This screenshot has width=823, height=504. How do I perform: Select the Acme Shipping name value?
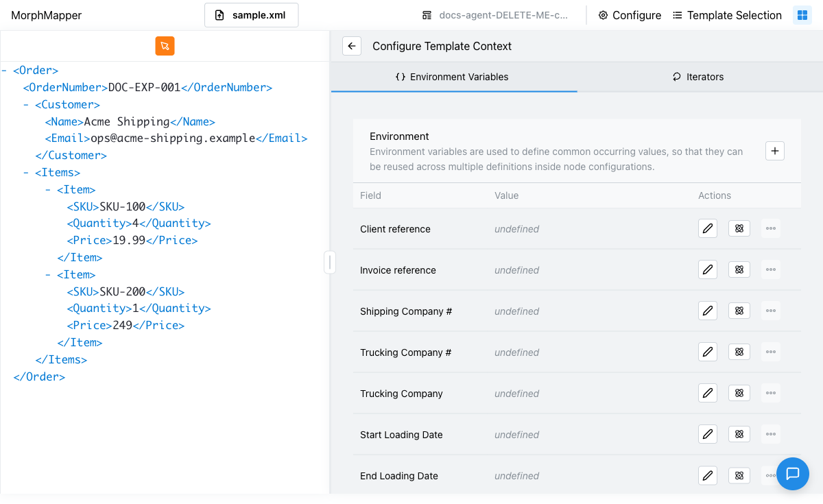tap(127, 121)
